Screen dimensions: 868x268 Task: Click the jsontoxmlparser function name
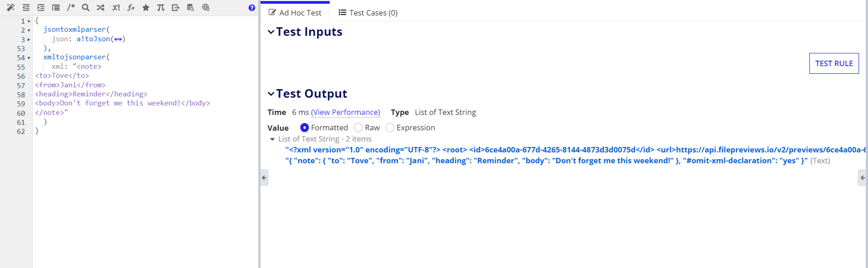(x=74, y=30)
